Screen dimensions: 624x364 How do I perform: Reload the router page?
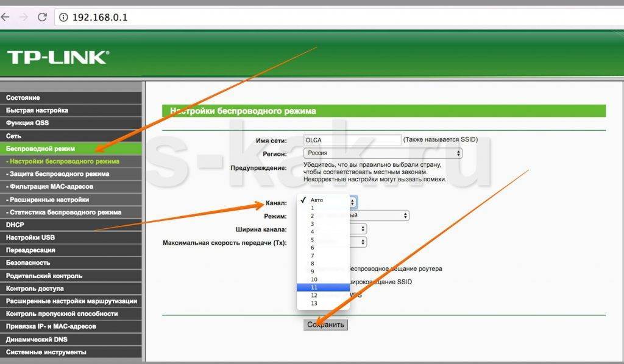42,17
